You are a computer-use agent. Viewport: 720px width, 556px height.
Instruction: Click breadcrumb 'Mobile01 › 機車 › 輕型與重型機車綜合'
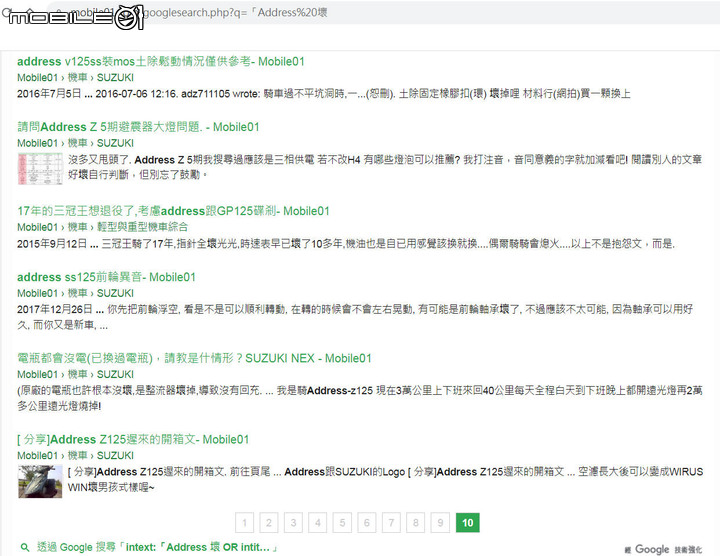[102, 227]
